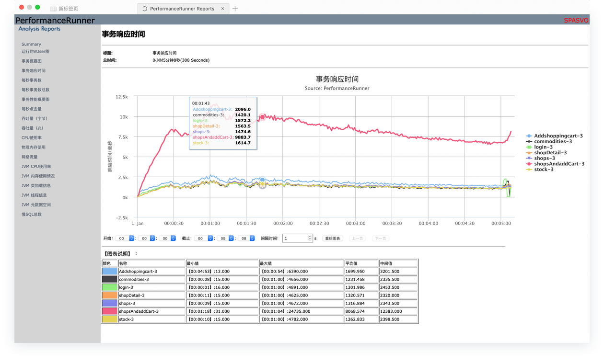
Task: Close the PerformanceRunner Reports tab
Action: [x=222, y=9]
